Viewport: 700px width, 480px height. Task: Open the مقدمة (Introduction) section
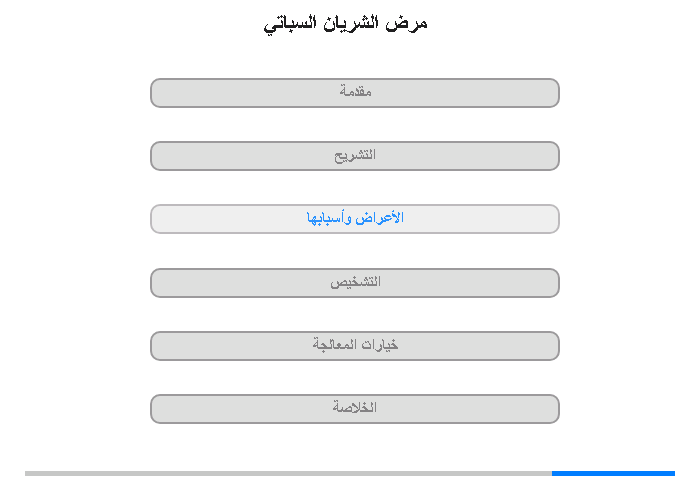[355, 93]
